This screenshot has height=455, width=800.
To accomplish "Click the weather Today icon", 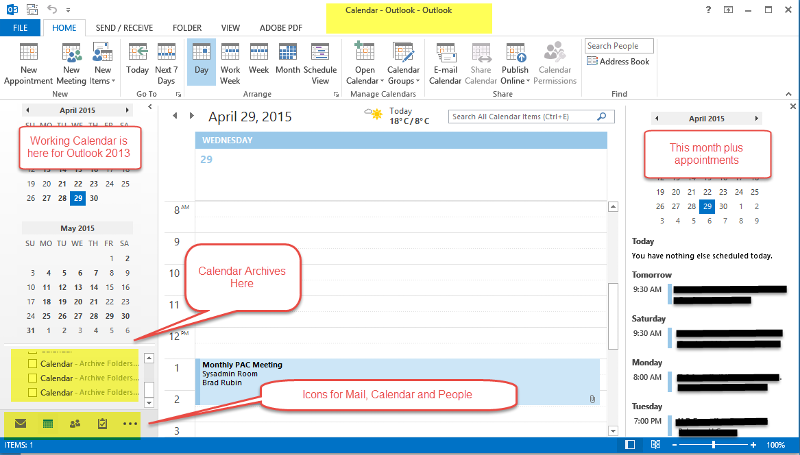I will click(x=373, y=113).
